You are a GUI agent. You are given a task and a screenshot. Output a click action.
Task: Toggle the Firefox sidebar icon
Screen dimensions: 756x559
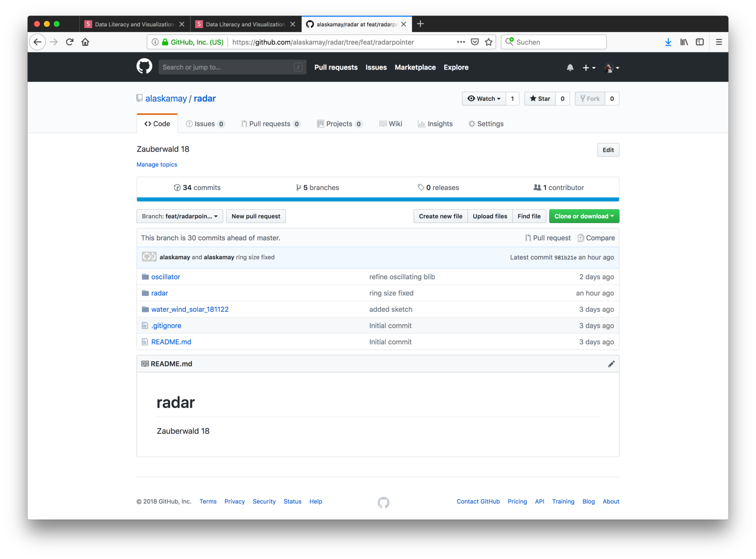tap(700, 42)
